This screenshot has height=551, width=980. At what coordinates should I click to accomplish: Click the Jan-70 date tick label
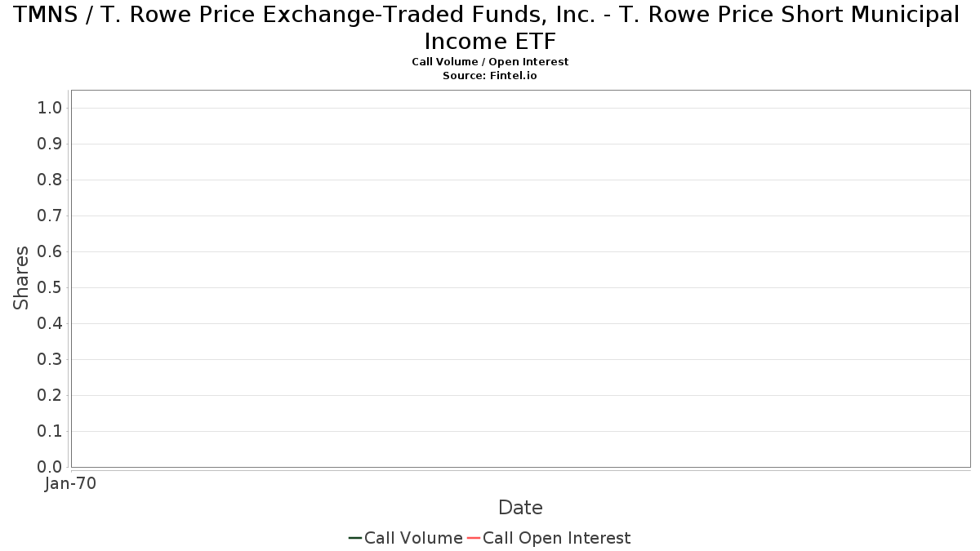(70, 483)
